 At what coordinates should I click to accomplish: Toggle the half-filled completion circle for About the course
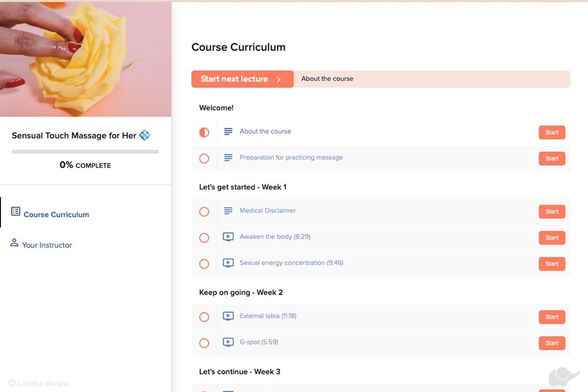pyautogui.click(x=204, y=133)
